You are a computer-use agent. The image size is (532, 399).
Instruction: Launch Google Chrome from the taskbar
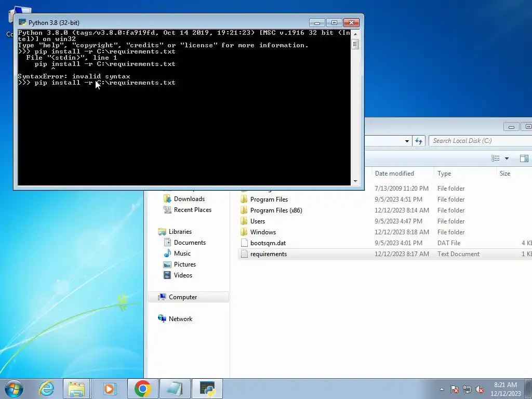143,389
